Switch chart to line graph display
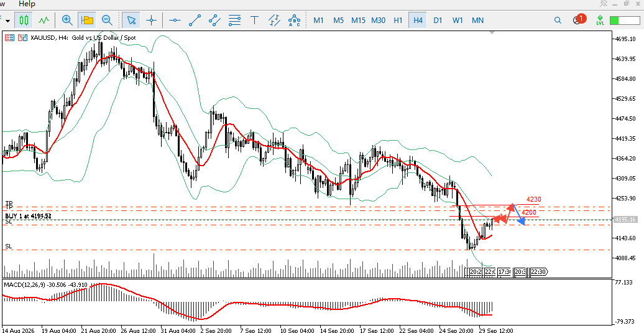This screenshot has width=644, height=333. (44, 20)
